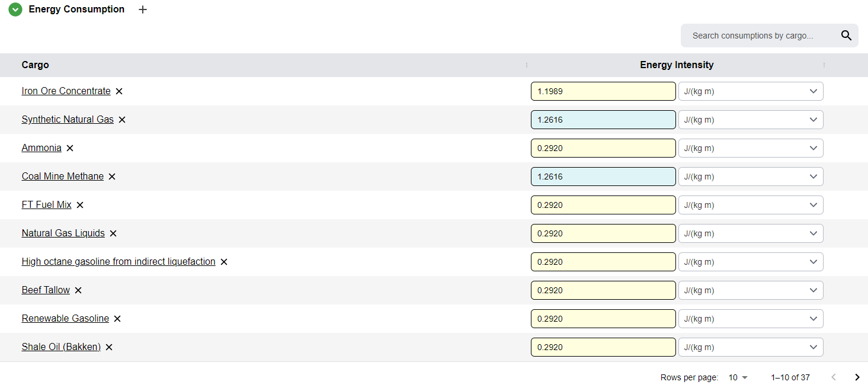Collapse the Energy Consumption section with green chevron
This screenshot has width=868, height=388.
15,9
